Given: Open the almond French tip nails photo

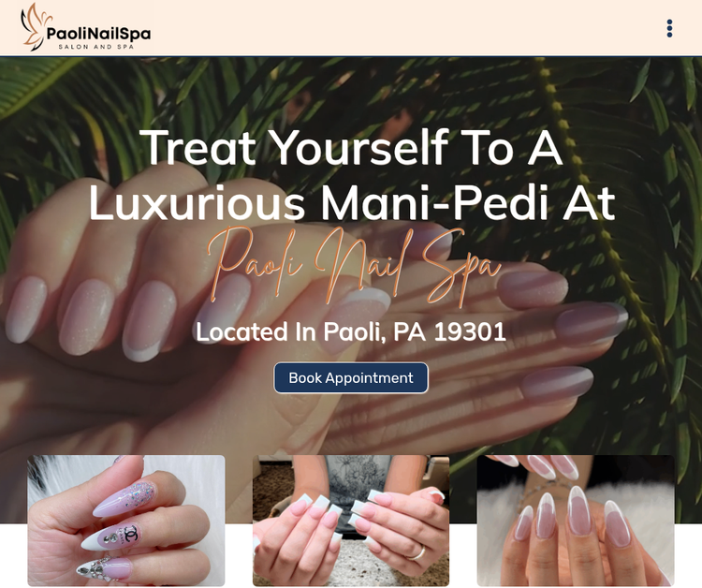Looking at the screenshot, I should 576,521.
